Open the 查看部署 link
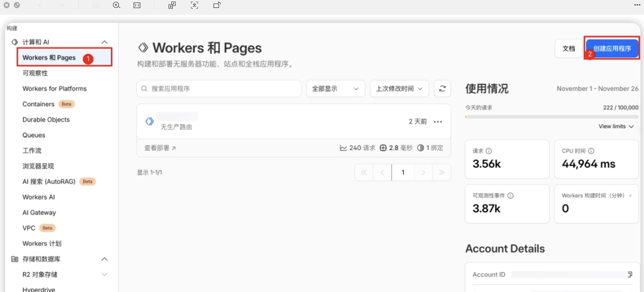644x292 pixels. [x=160, y=148]
